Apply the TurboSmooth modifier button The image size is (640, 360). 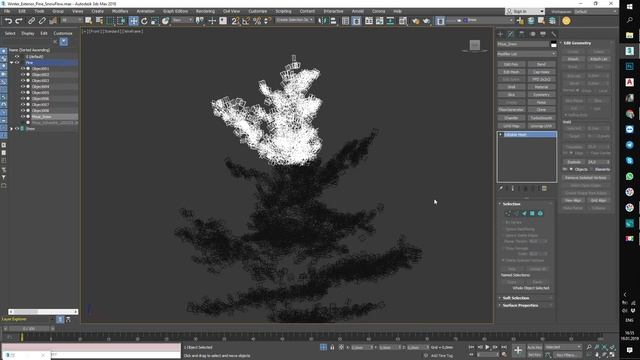(541, 118)
